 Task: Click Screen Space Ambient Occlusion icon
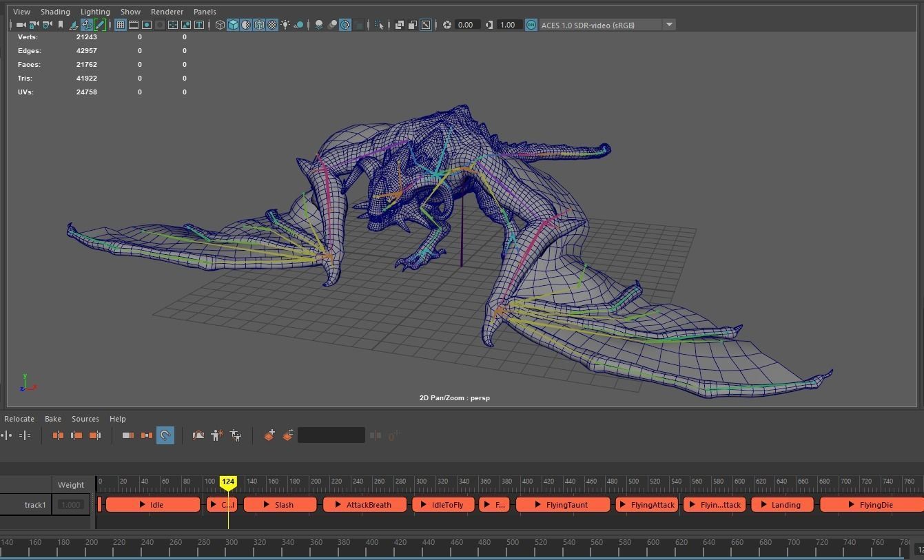pyautogui.click(x=319, y=25)
